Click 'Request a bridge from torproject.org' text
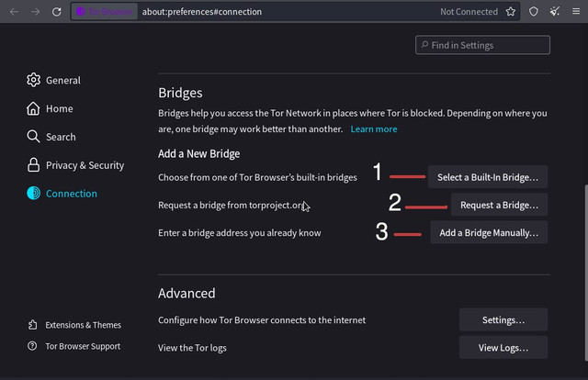The width and height of the screenshot is (588, 380). (231, 205)
